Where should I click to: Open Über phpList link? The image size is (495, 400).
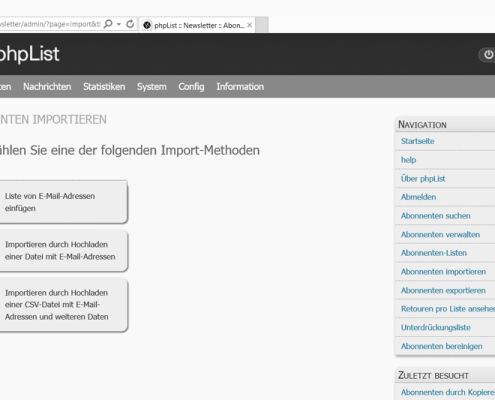[x=423, y=178]
